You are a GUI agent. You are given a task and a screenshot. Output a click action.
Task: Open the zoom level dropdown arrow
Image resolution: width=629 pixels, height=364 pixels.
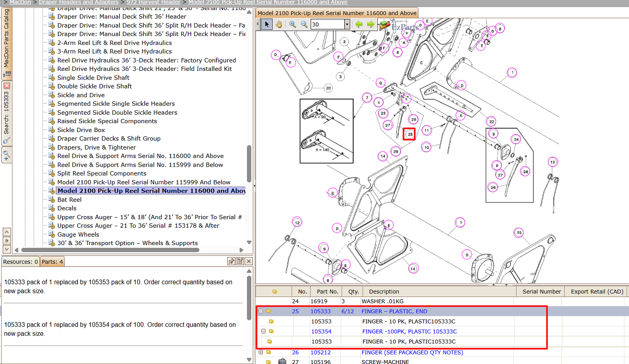347,24
